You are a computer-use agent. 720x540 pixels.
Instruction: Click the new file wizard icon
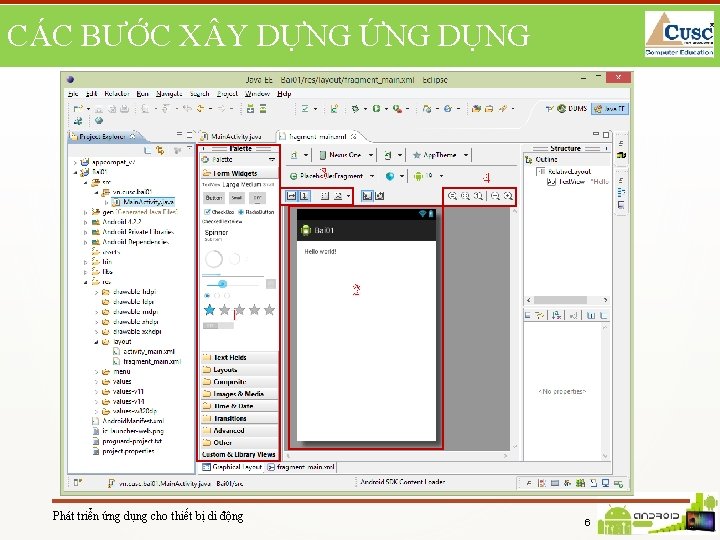[x=77, y=109]
